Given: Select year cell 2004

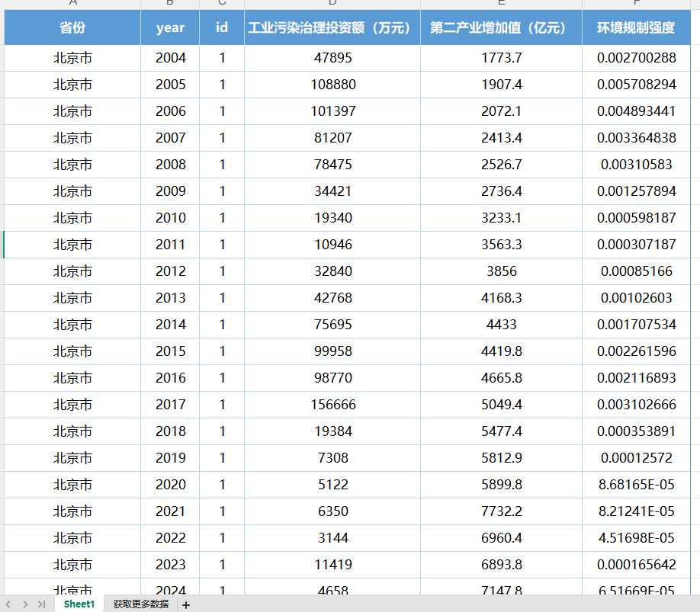Looking at the screenshot, I should (170, 58).
